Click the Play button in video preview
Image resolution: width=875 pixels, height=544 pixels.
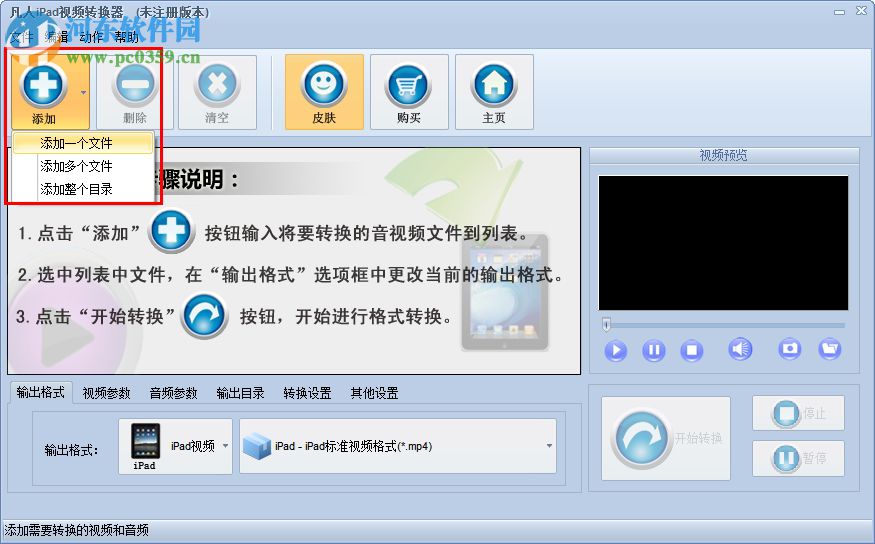[616, 350]
